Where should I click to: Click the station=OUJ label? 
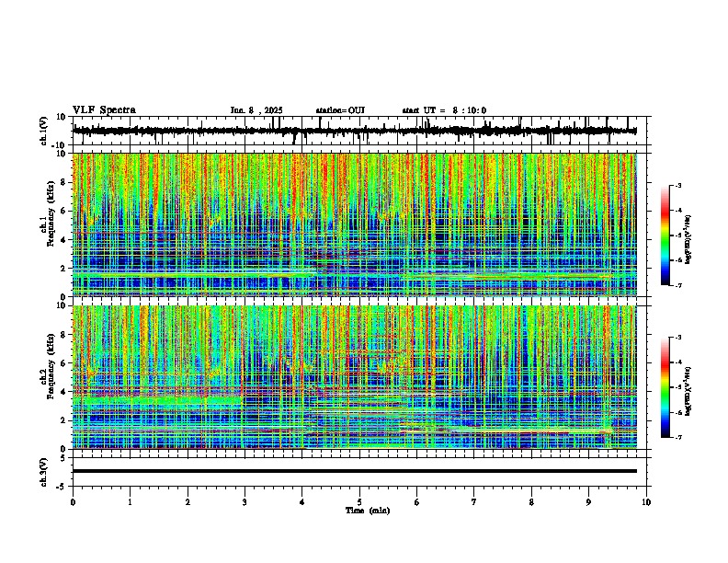click(340, 110)
